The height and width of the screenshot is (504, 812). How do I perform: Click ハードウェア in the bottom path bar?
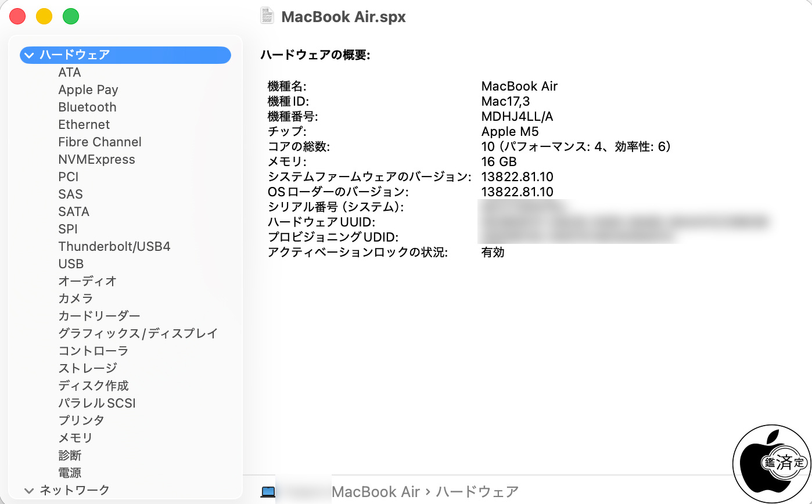pyautogui.click(x=477, y=492)
